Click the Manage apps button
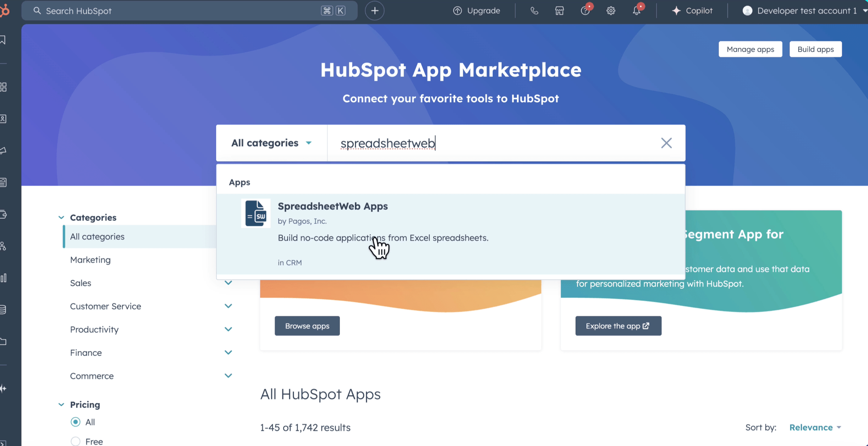 tap(750, 49)
